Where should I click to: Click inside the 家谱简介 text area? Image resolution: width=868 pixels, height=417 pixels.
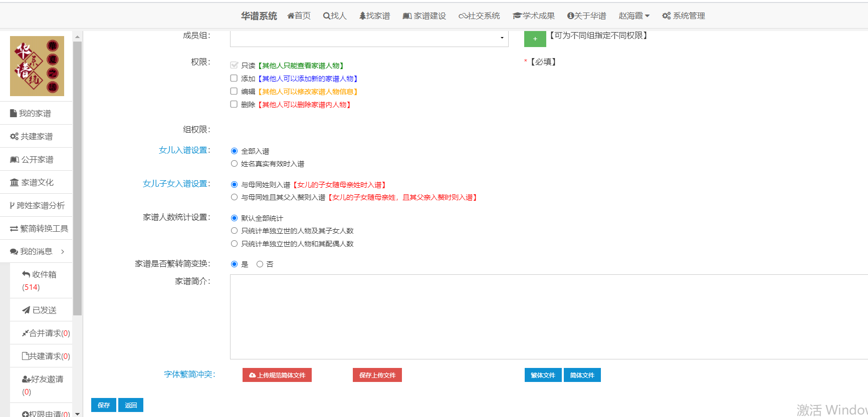pos(549,317)
